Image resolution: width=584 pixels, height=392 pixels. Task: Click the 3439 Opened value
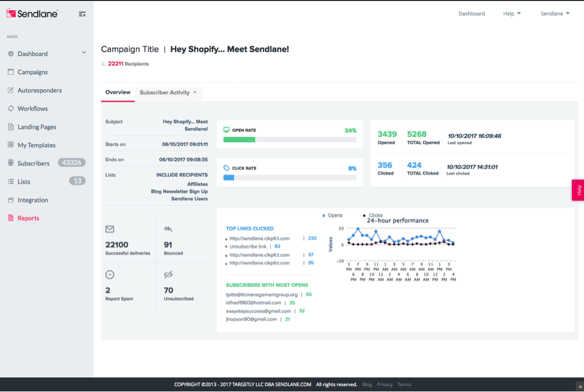[x=387, y=134]
